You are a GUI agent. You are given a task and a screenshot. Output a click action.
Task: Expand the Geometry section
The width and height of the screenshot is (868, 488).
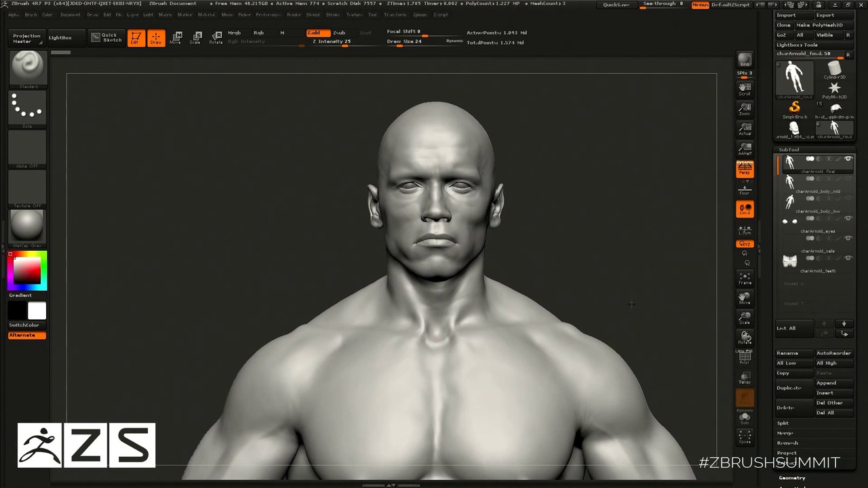792,478
